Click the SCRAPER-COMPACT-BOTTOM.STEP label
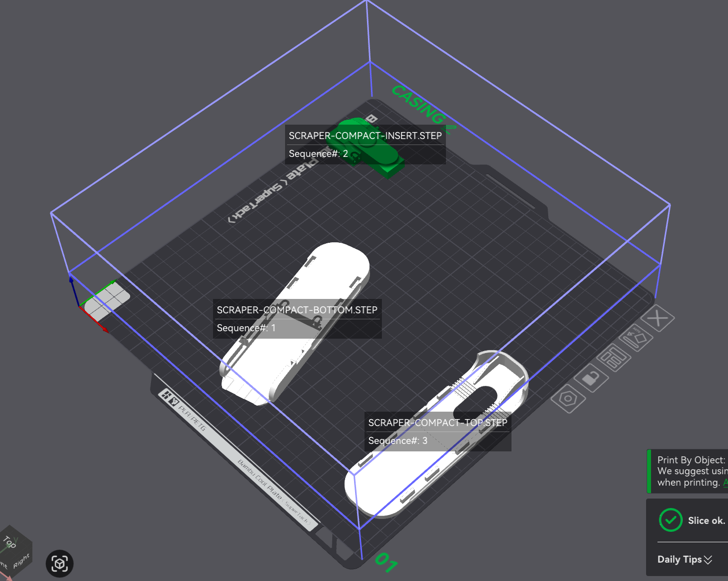Screen dimensions: 728x581 click(297, 310)
